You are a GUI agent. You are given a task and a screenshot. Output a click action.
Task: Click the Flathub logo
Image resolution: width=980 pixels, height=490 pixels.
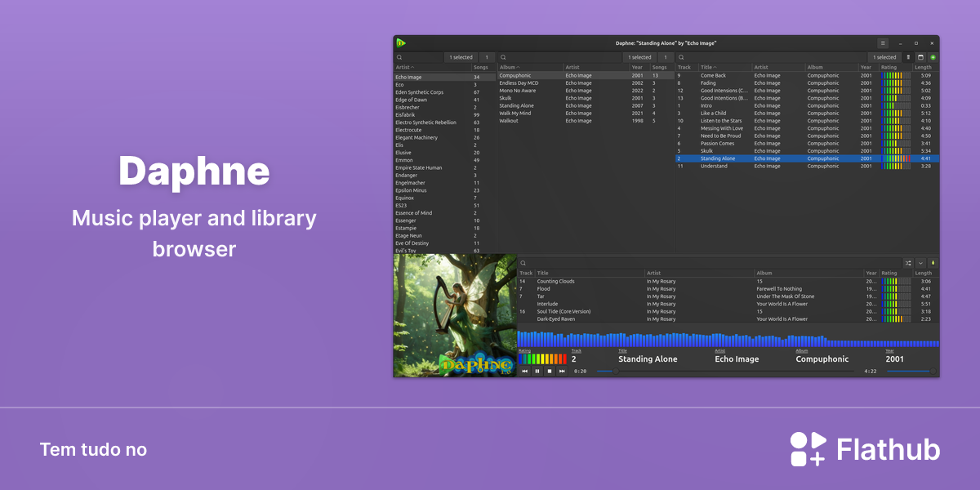(865, 449)
